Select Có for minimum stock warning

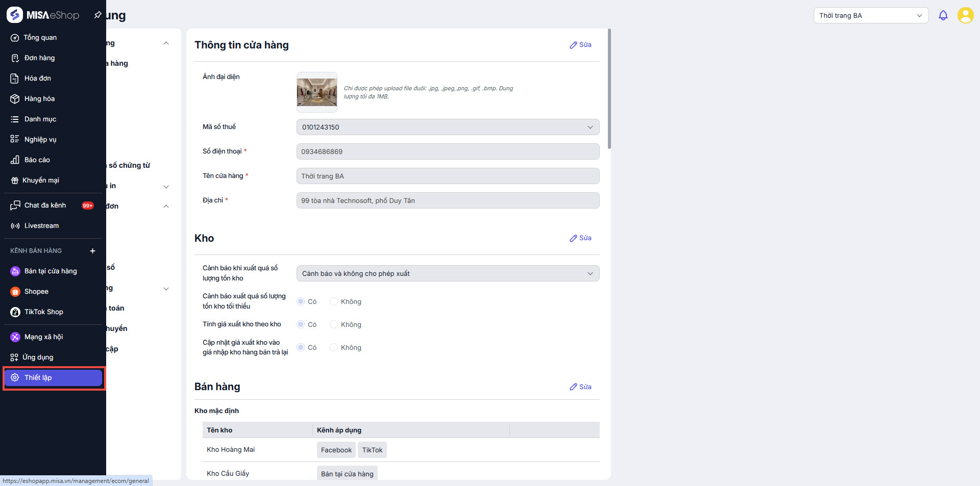301,302
